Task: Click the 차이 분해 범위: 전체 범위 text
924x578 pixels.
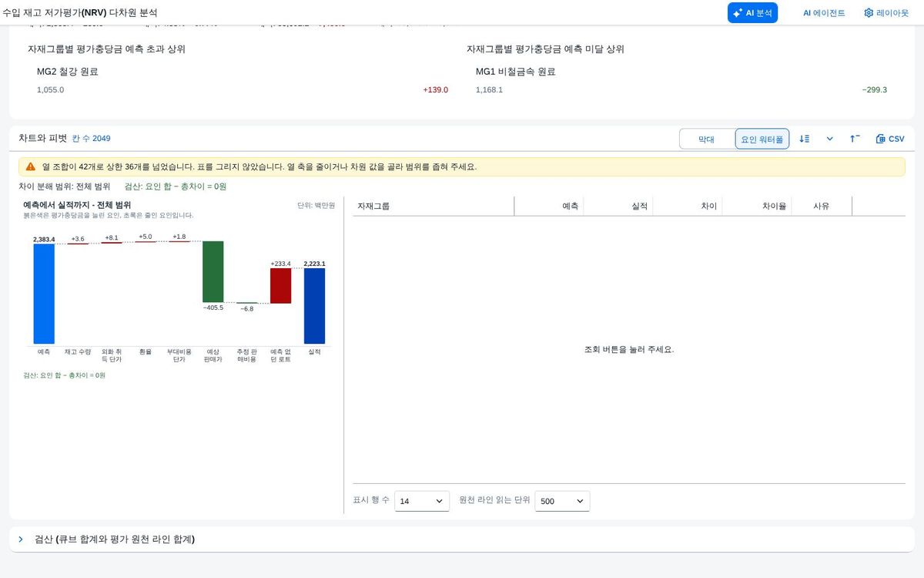Action: (65, 187)
